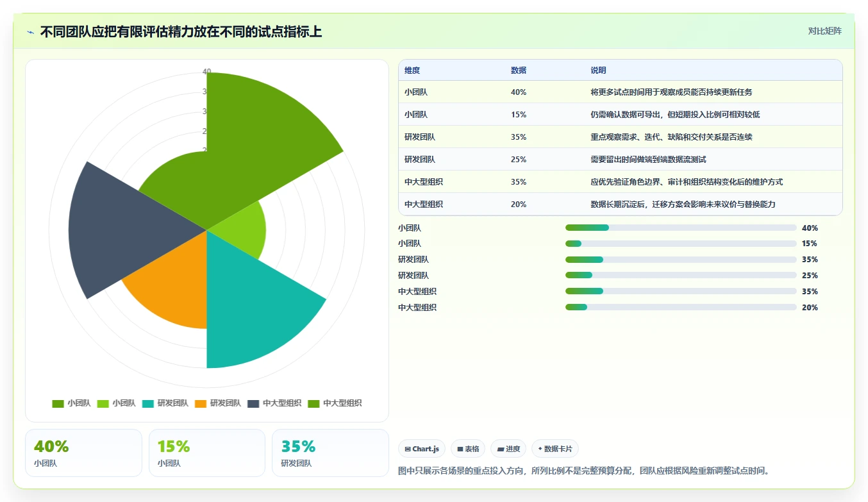Toggle the teal 研发团队 legend item
This screenshot has height=502, width=868.
pyautogui.click(x=165, y=403)
